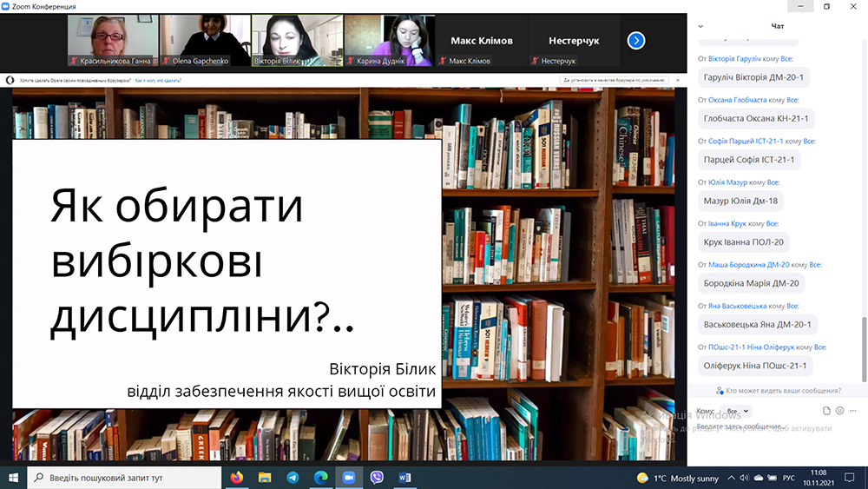
Task: Launch Firefox from the taskbar
Action: coord(237,478)
